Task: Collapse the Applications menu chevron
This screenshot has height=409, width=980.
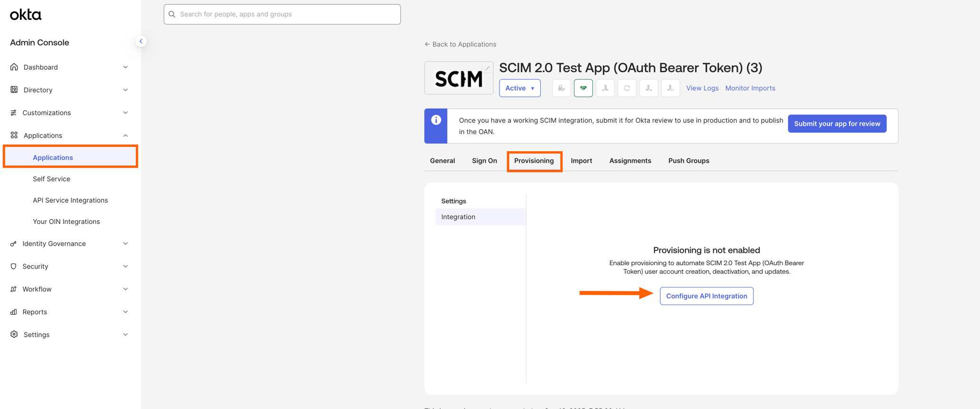Action: [x=125, y=135]
